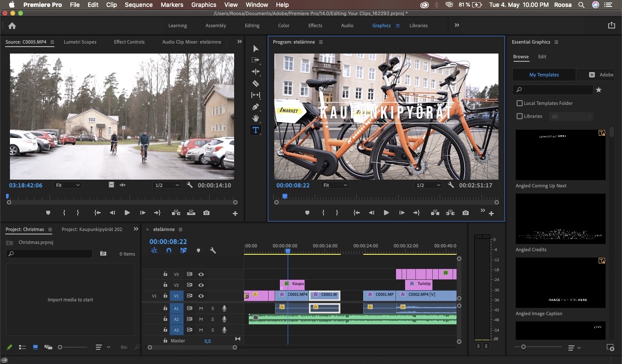Toggle Snap in Timeline magnet icon

pyautogui.click(x=169, y=250)
